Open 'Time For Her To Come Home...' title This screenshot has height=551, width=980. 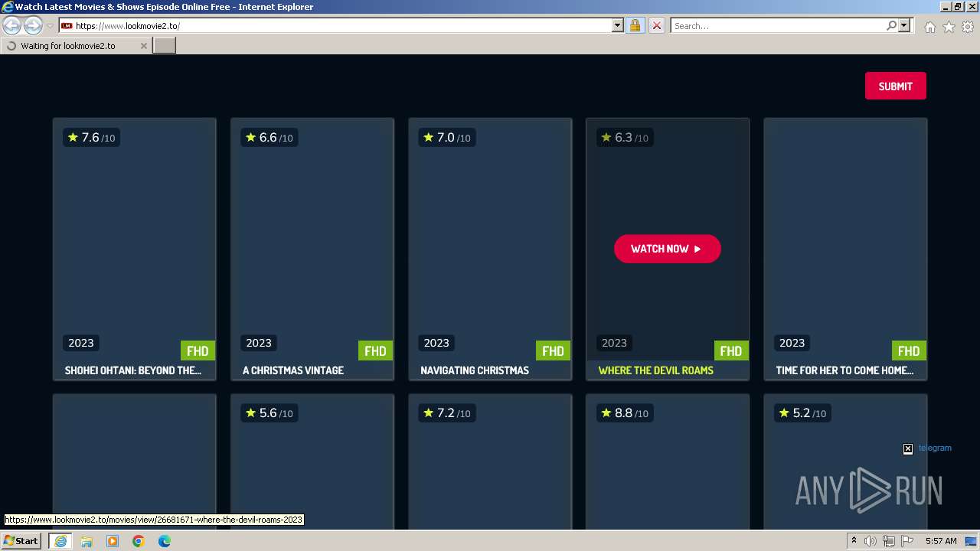click(844, 370)
